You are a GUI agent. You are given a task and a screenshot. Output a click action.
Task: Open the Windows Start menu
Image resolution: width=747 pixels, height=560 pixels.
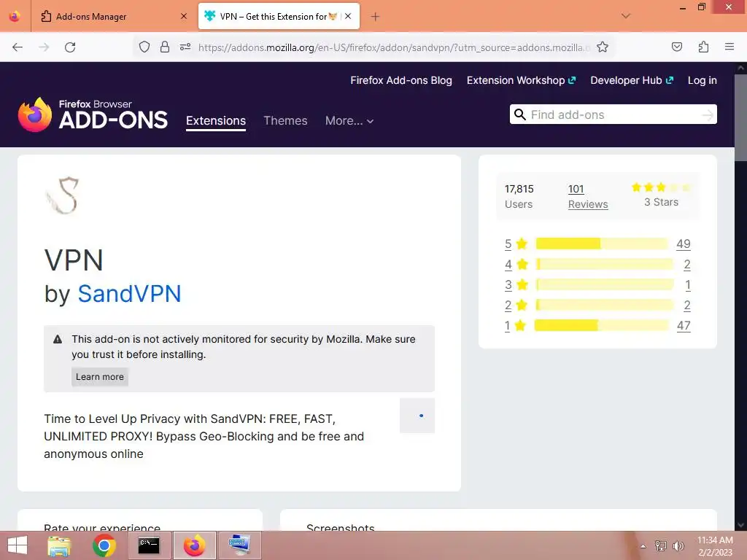(x=18, y=545)
